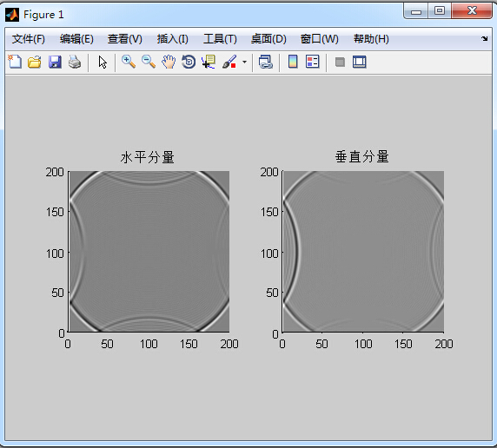Activate the Zoom In magnifier tool
Viewport: 497px width, 448px height.
[x=129, y=62]
